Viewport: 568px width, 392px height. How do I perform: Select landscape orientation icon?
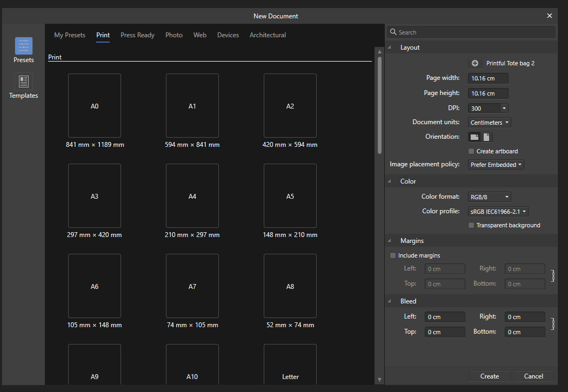coord(474,137)
